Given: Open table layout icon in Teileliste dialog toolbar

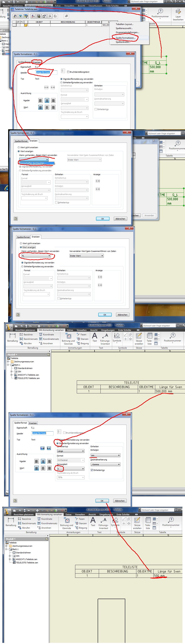Looking at the screenshot, I should (44, 16).
